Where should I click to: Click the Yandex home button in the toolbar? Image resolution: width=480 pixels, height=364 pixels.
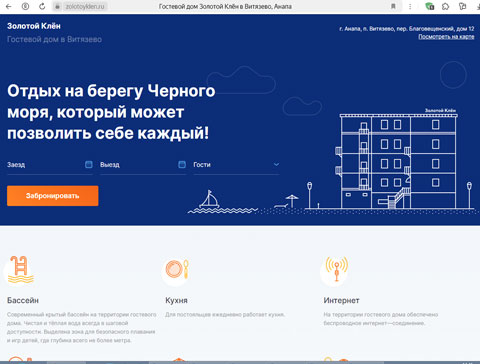click(25, 6)
